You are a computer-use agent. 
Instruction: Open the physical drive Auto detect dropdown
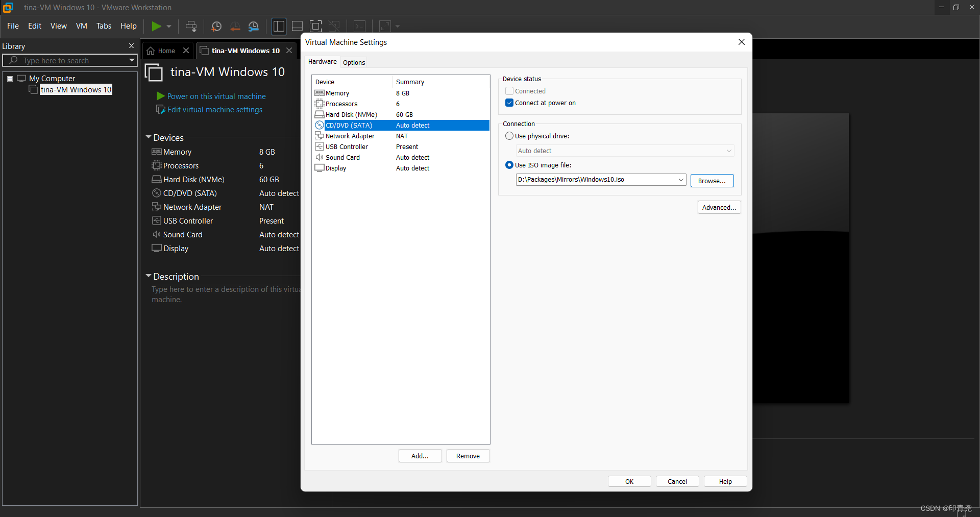pyautogui.click(x=625, y=151)
